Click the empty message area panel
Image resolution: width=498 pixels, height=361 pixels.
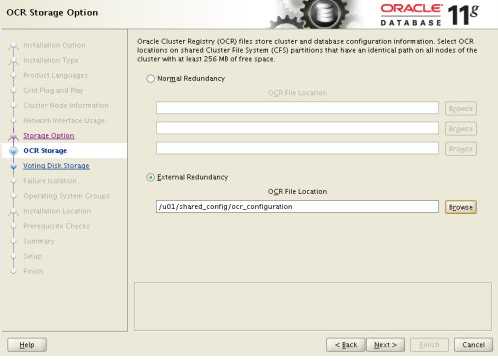(313, 306)
